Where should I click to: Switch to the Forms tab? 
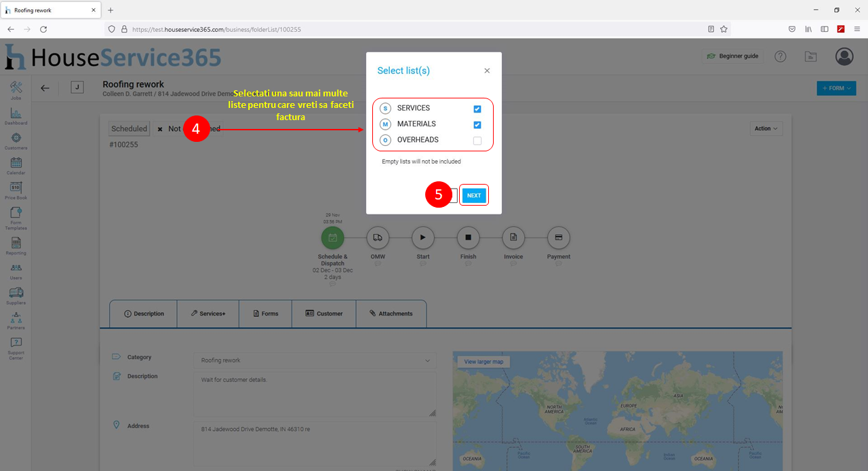click(265, 314)
